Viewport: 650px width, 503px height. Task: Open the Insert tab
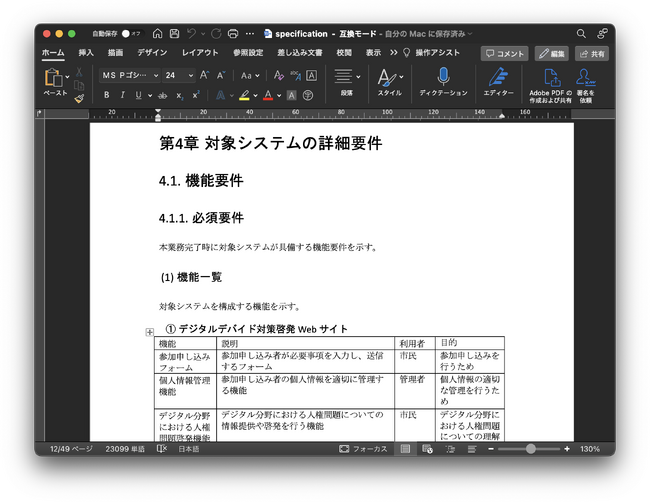(86, 53)
